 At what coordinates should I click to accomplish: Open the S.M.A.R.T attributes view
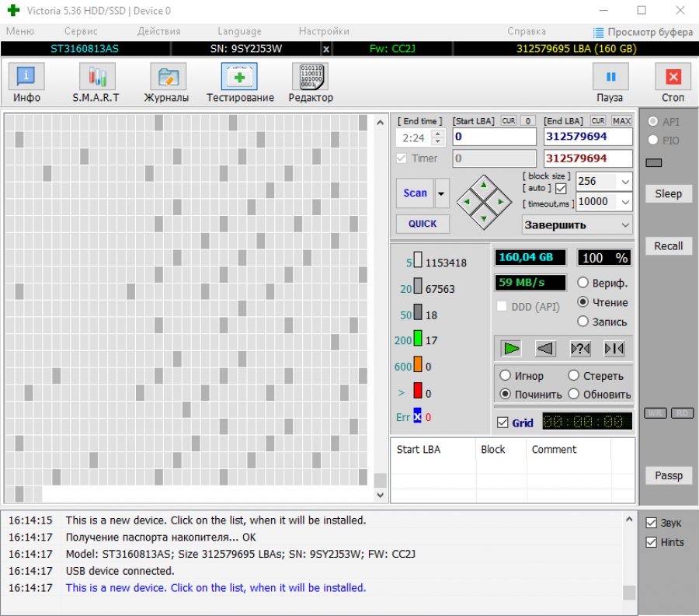click(96, 82)
